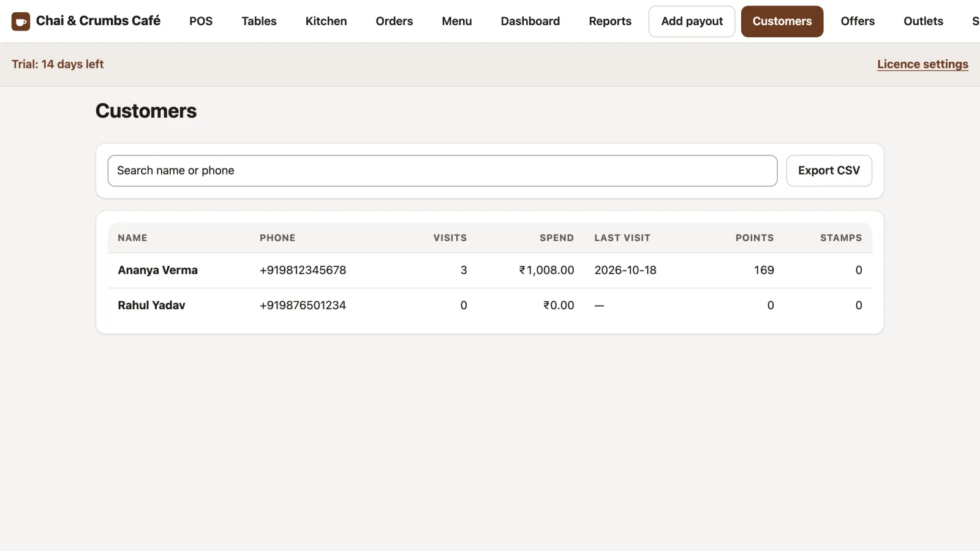Click the POINTS column header

click(755, 238)
